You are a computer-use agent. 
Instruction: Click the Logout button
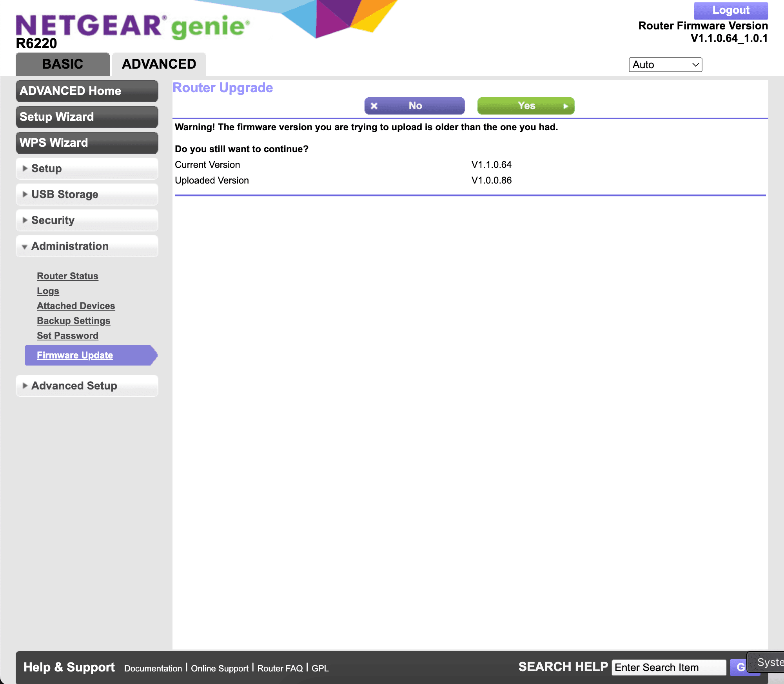click(731, 11)
